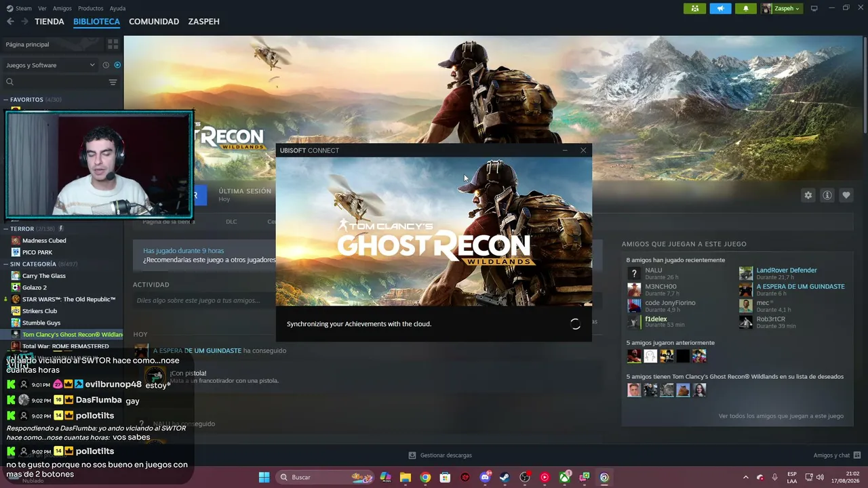The width and height of the screenshot is (868, 488).
Task: Click the activity status input field
Action: tap(203, 300)
